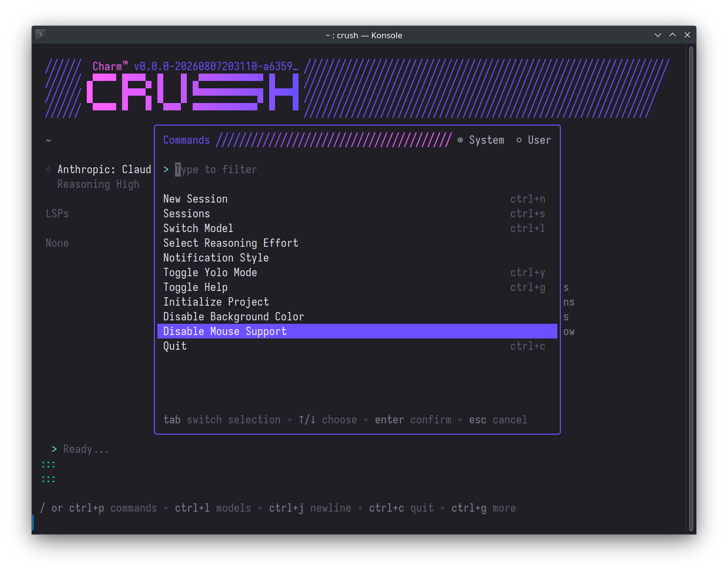Click the 'ctrl+l models' footer hint
The image size is (728, 572).
213,508
